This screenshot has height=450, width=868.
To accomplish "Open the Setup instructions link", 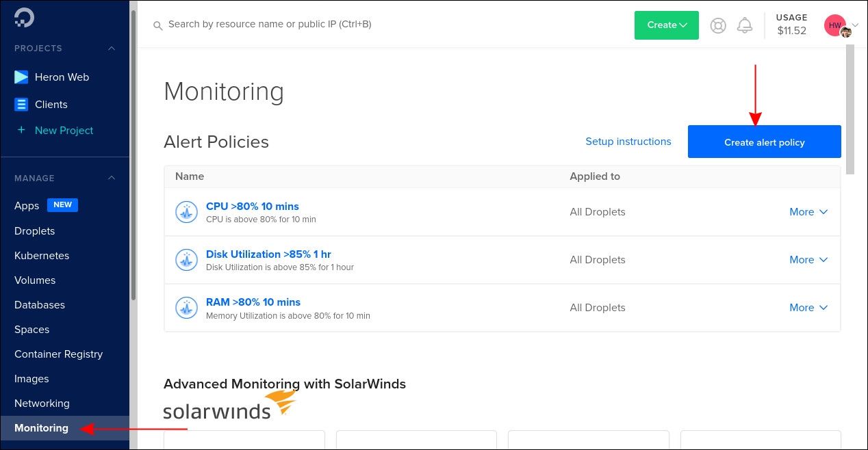I will pos(628,142).
